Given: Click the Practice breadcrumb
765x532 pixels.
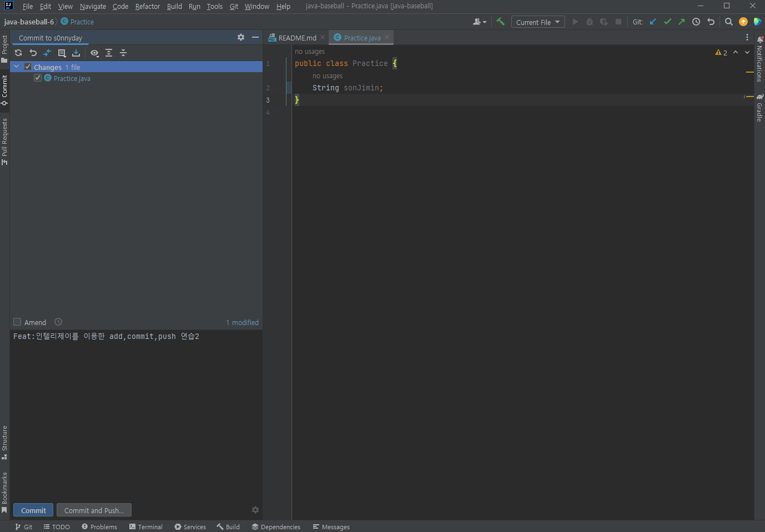Looking at the screenshot, I should click(77, 22).
